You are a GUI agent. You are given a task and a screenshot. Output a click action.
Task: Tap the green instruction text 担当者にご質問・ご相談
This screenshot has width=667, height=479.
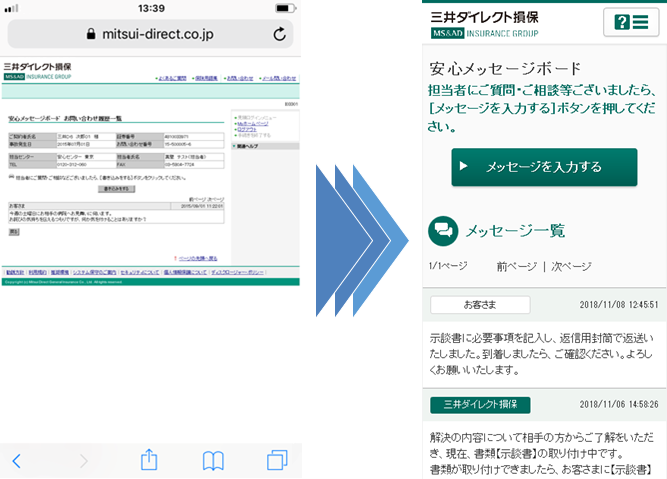point(542,108)
